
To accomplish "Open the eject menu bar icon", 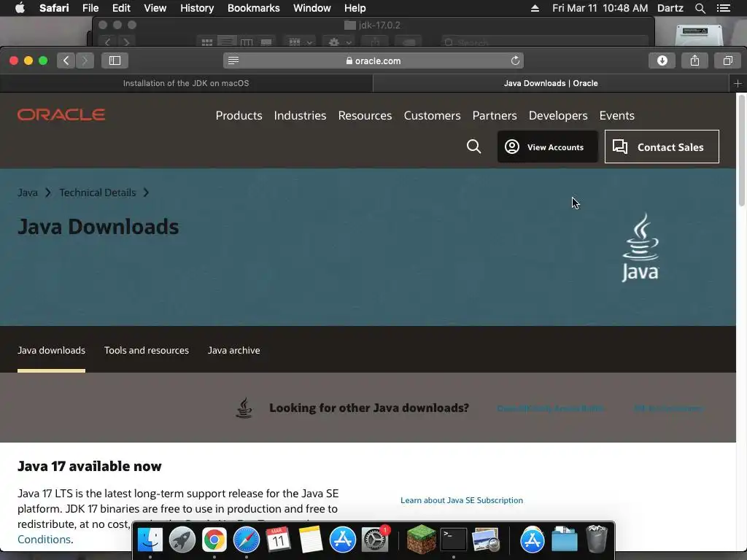I will tap(535, 8).
